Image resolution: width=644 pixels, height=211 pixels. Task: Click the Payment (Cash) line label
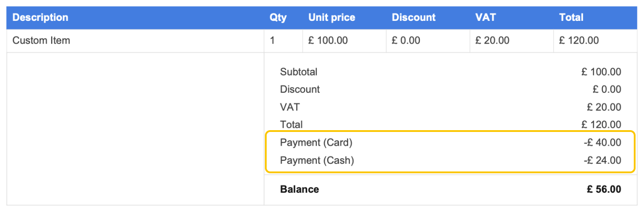click(x=317, y=160)
